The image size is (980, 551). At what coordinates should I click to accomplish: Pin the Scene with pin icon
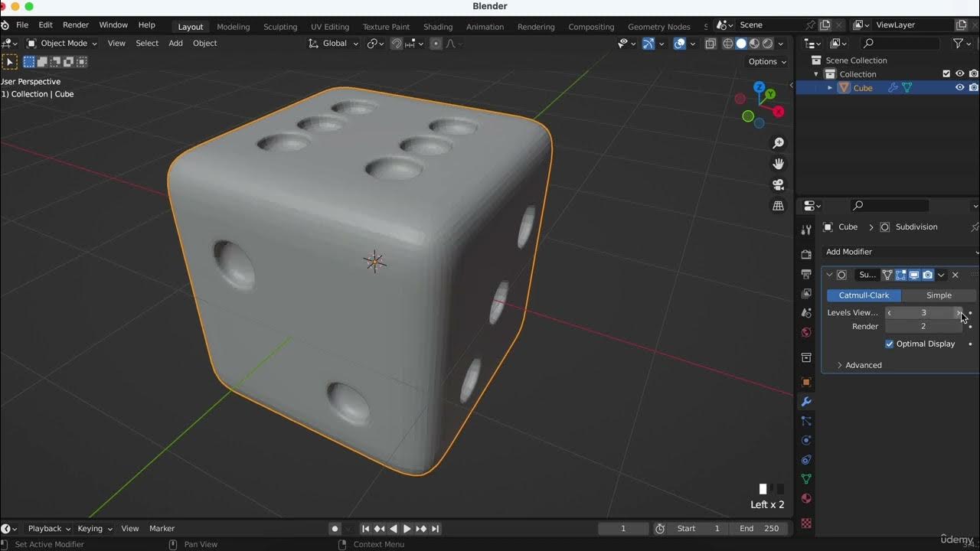pyautogui.click(x=811, y=25)
